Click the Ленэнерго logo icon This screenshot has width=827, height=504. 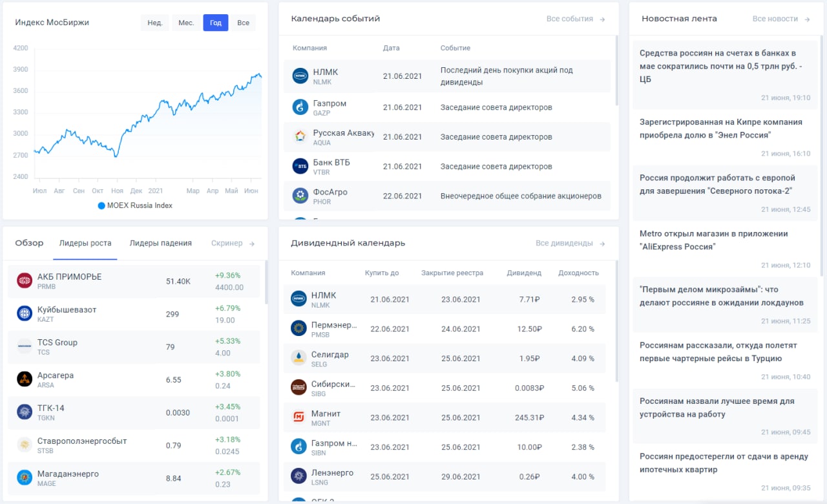(298, 476)
